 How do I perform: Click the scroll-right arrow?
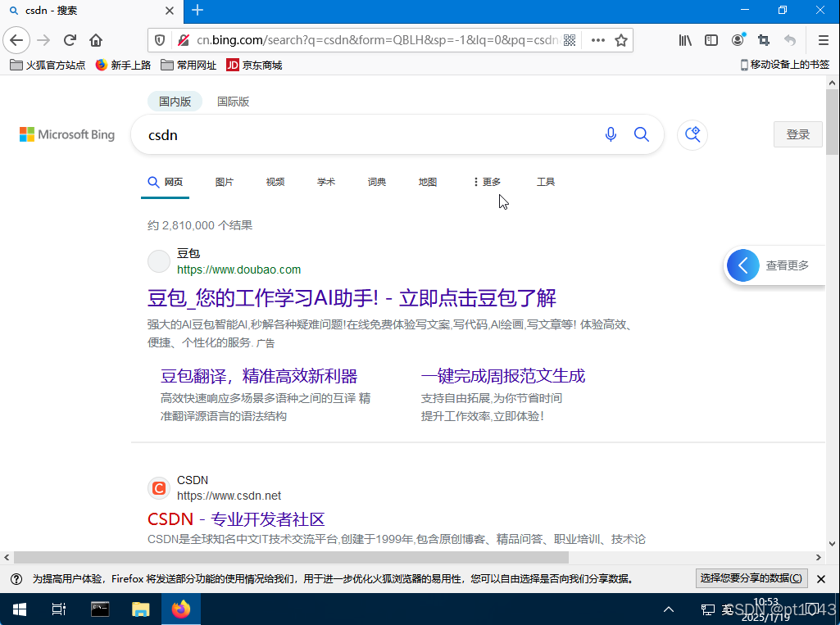(x=819, y=557)
